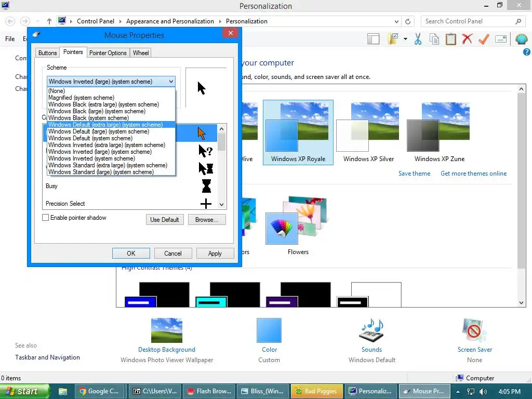532x399 pixels.
Task: Click the Back navigation arrow
Action: click(10, 21)
